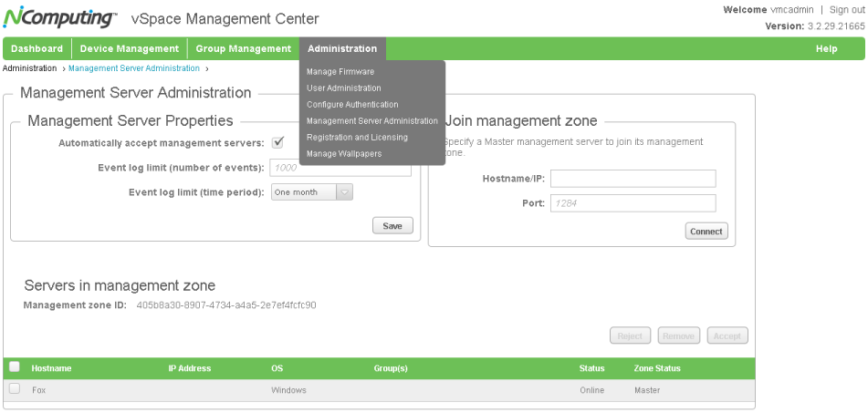The height and width of the screenshot is (413, 868).
Task: Click the NComputing logo
Action: (60, 17)
